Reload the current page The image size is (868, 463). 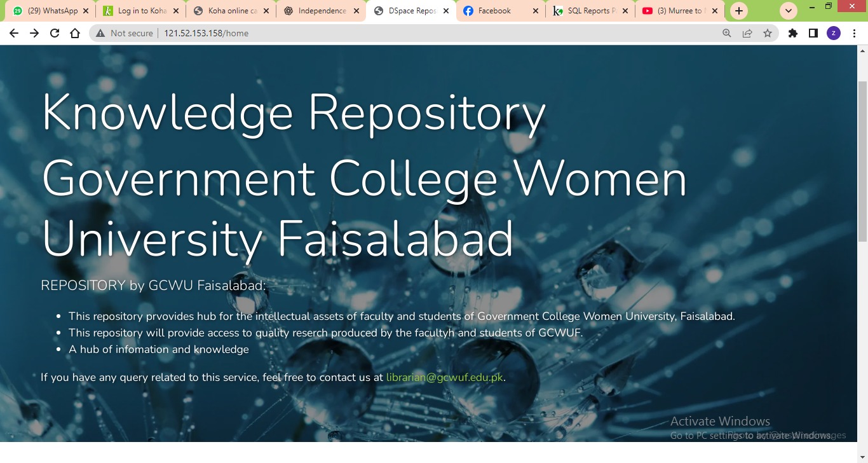point(55,33)
